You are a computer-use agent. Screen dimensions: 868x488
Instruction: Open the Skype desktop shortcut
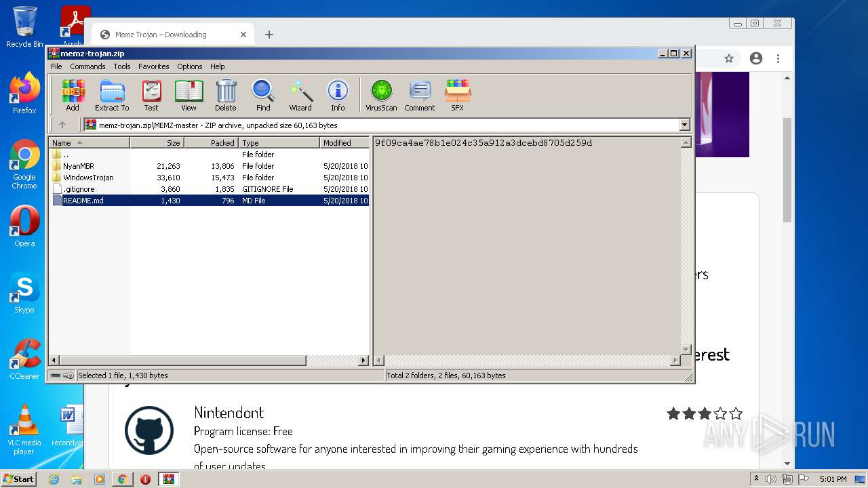coord(24,293)
